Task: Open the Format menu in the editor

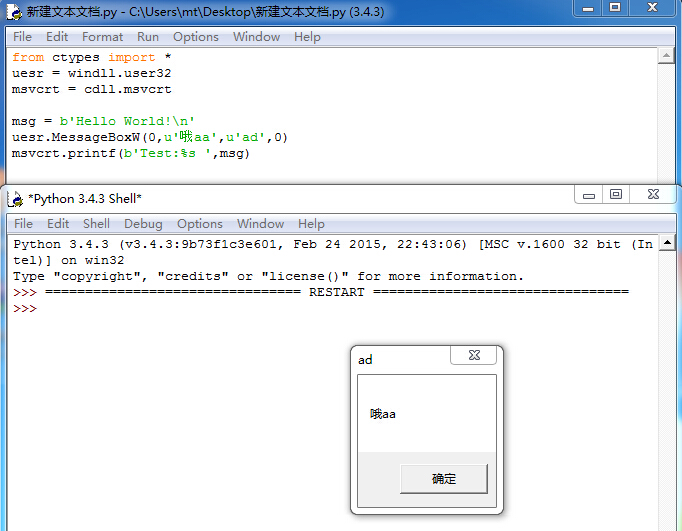Action: coord(103,37)
